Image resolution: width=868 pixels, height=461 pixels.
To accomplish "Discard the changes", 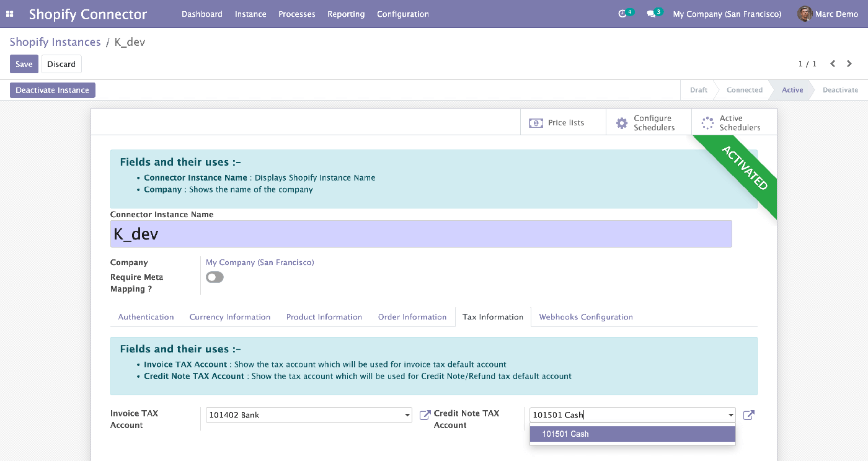I will point(61,64).
